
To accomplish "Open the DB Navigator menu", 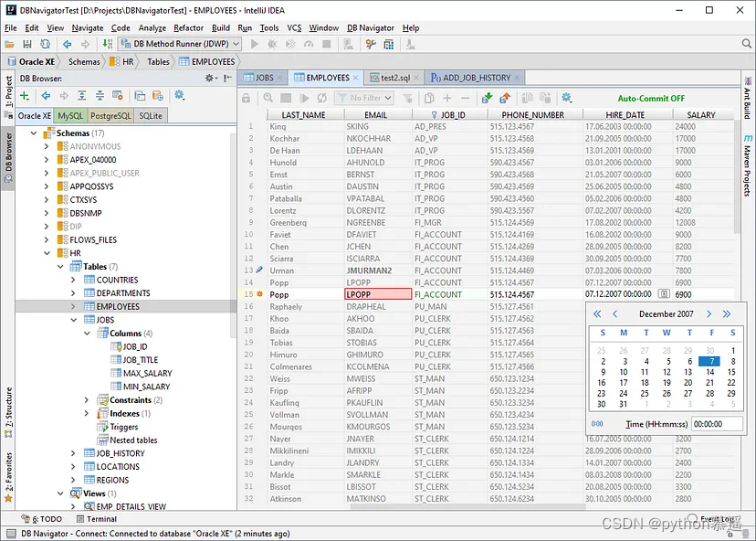I will pos(371,28).
